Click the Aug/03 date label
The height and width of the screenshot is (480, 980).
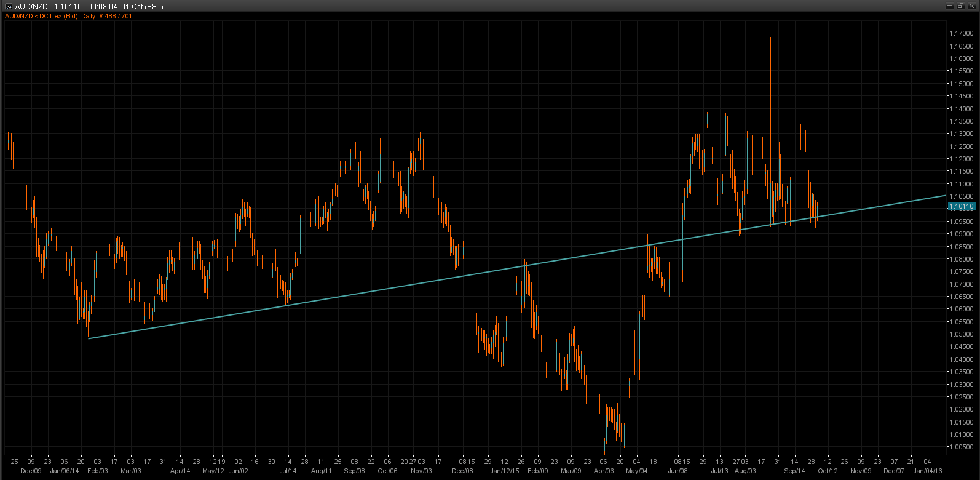745,471
